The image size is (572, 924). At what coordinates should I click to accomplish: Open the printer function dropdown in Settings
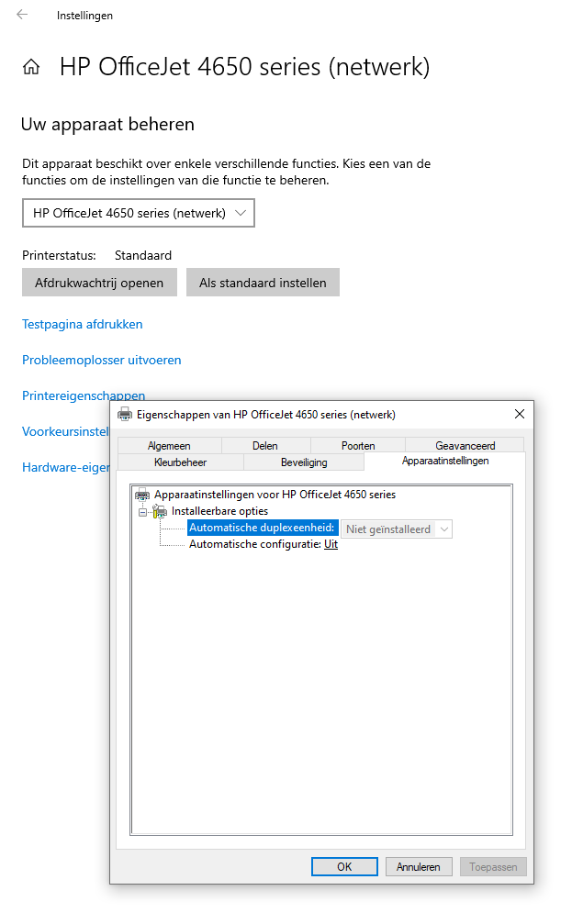(139, 213)
